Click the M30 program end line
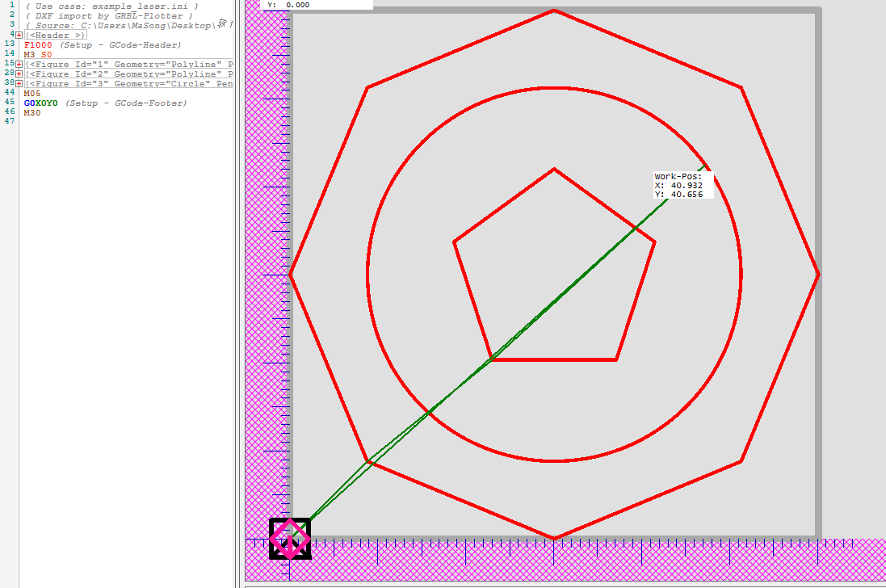 pyautogui.click(x=32, y=113)
